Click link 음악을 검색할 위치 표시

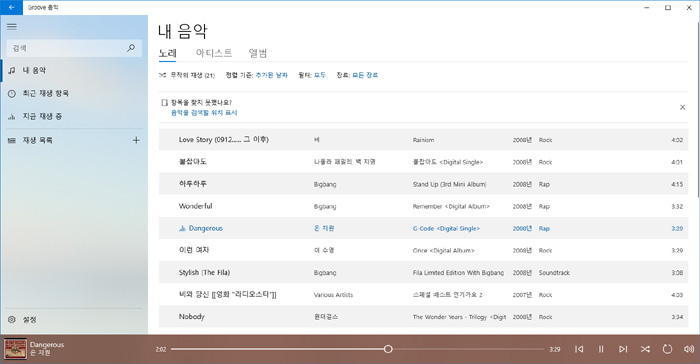coord(204,113)
